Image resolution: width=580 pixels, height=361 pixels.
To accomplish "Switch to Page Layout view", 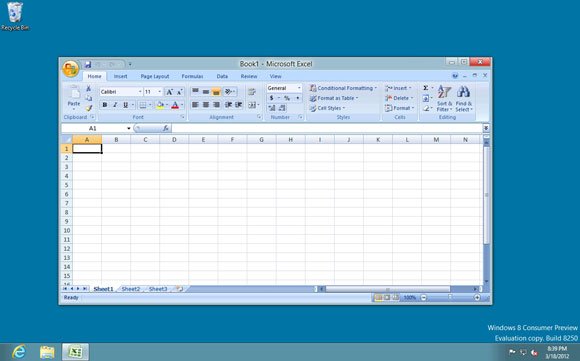I will (x=387, y=297).
